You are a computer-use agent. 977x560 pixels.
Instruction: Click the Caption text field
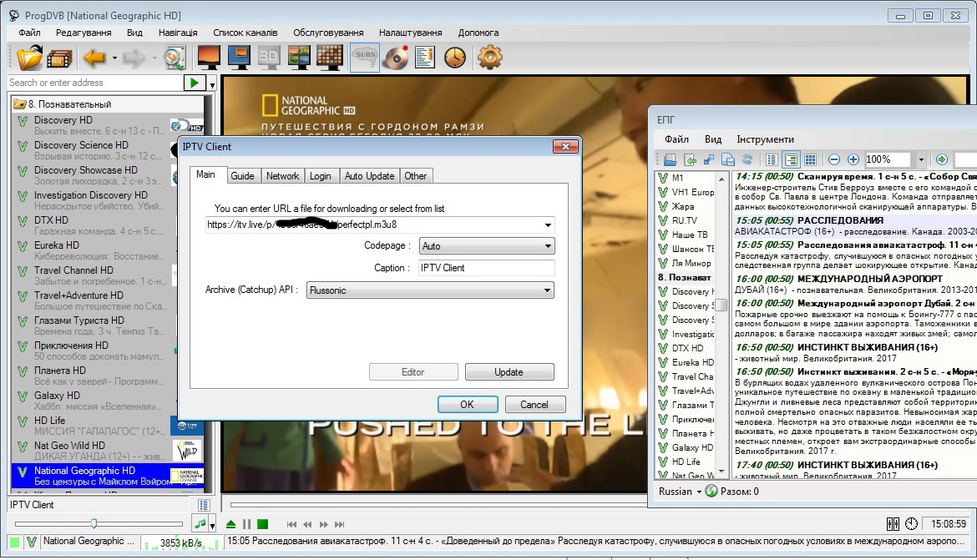[487, 268]
